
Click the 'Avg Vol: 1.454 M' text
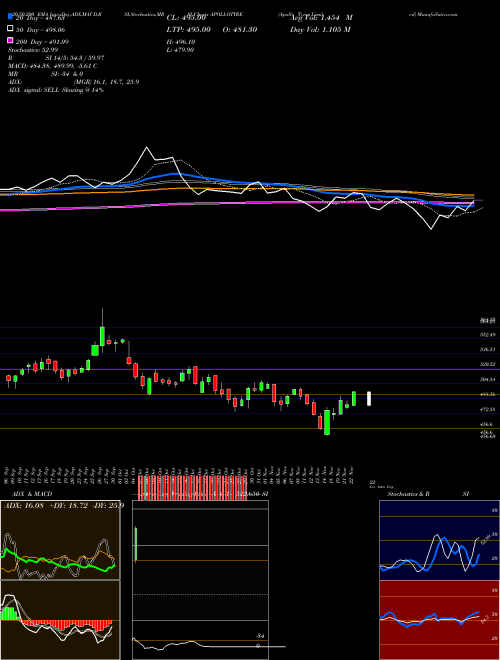[x=321, y=18]
